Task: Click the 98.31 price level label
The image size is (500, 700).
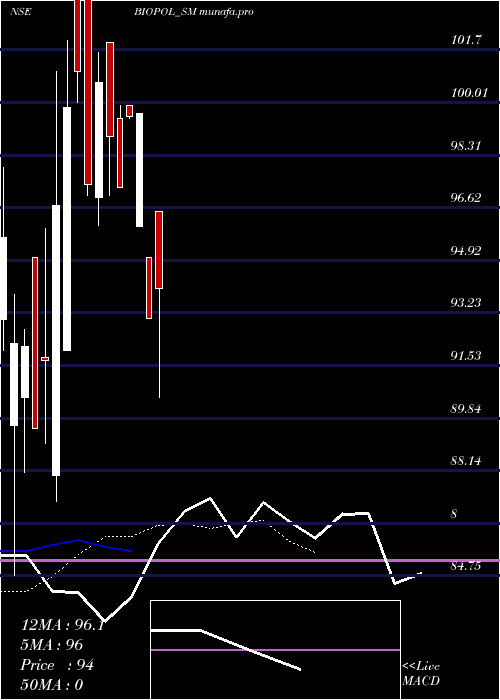Action: (x=466, y=146)
